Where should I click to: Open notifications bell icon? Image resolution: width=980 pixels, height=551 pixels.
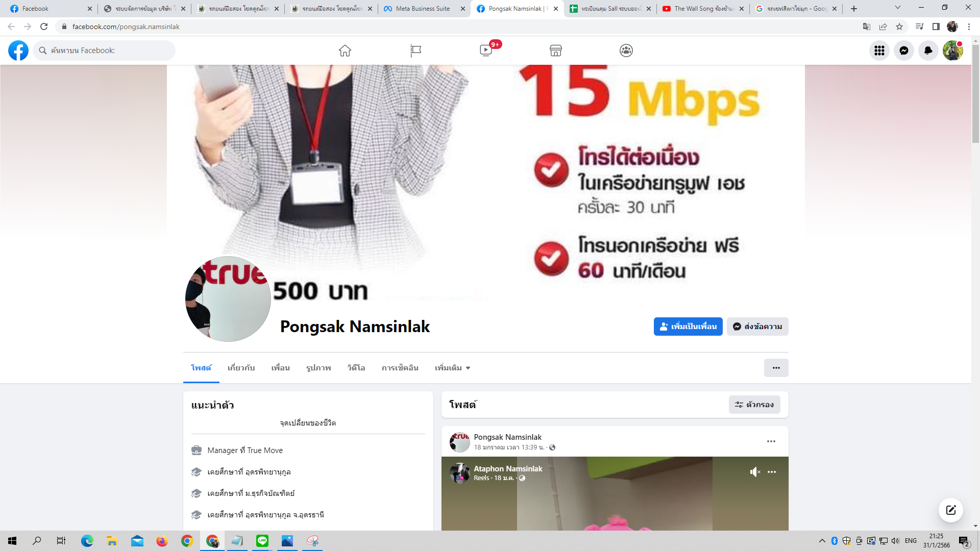[x=928, y=51]
